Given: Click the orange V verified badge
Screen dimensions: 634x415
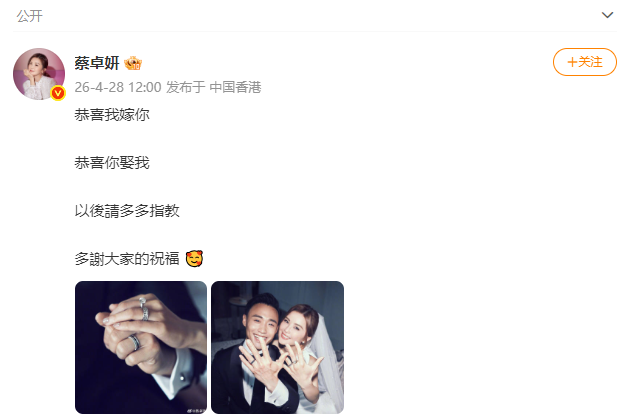Looking at the screenshot, I should point(58,93).
